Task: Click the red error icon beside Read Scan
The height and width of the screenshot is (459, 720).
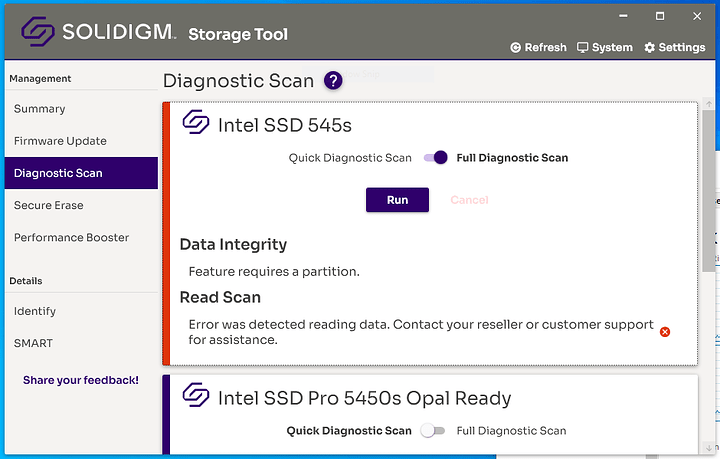Action: coord(664,332)
